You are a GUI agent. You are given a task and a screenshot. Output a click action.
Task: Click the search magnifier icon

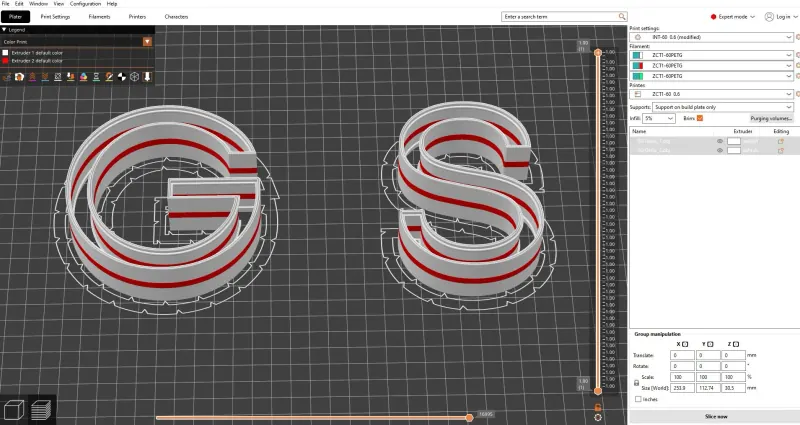coord(622,17)
